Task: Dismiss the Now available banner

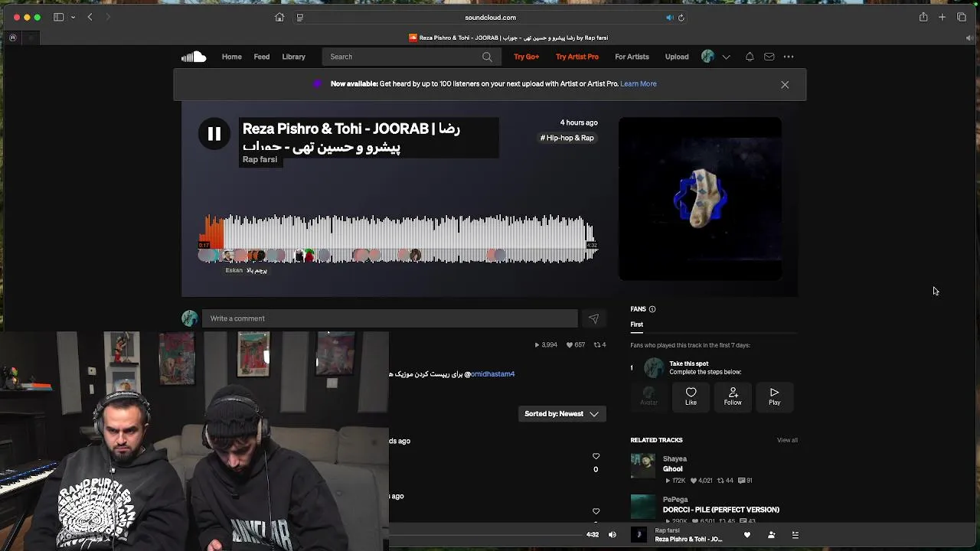Action: [785, 85]
